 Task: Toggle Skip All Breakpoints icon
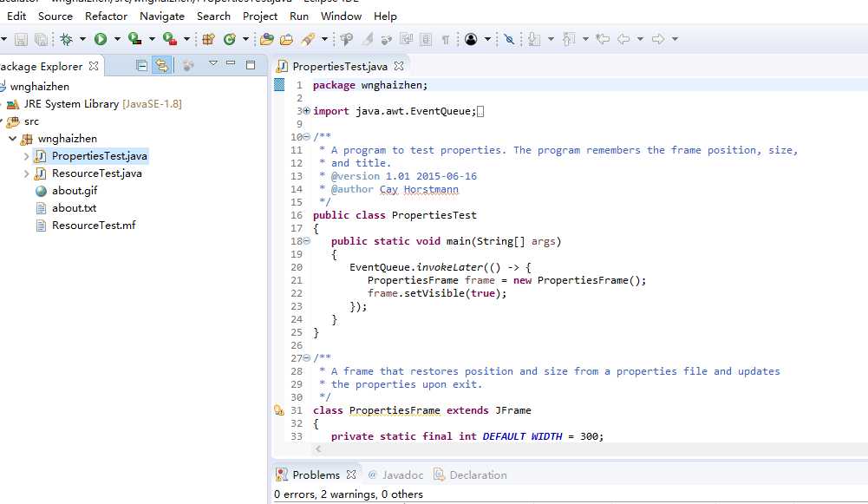(509, 39)
